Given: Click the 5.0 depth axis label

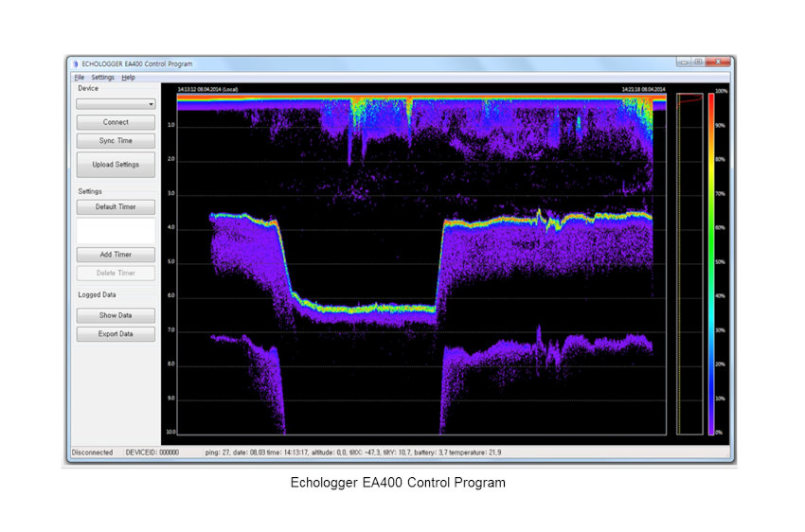Looking at the screenshot, I should [x=171, y=261].
